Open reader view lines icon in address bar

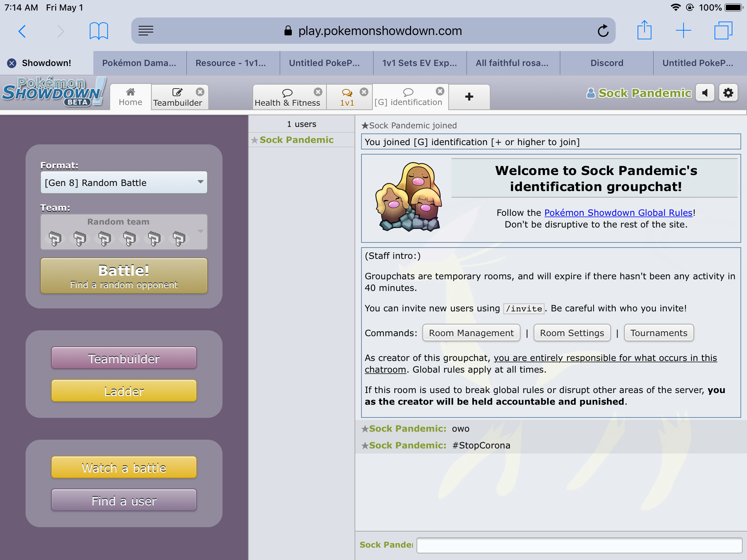[x=146, y=31]
